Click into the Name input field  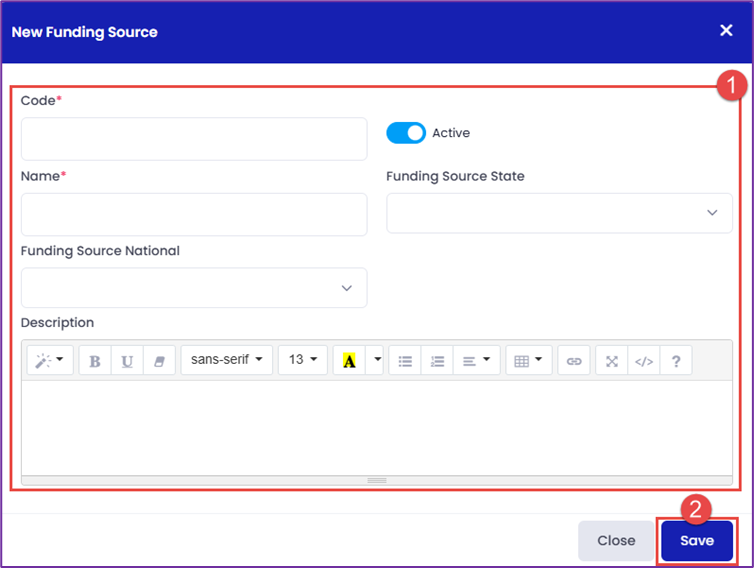click(x=194, y=215)
